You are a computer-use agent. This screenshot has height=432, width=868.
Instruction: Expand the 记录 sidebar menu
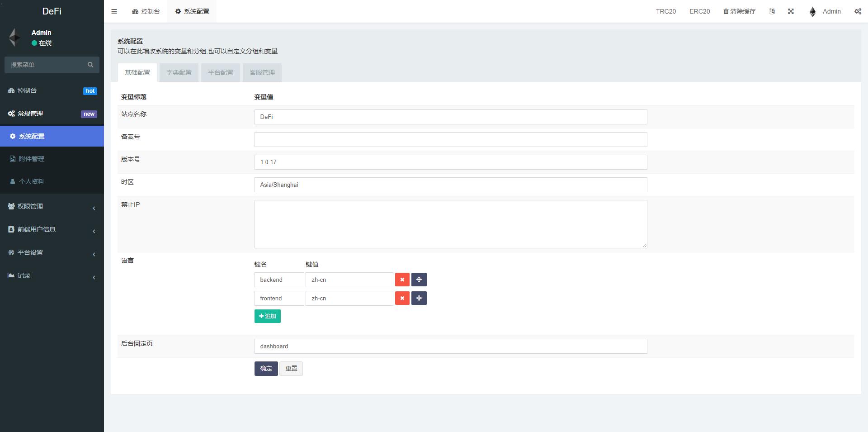pyautogui.click(x=52, y=275)
